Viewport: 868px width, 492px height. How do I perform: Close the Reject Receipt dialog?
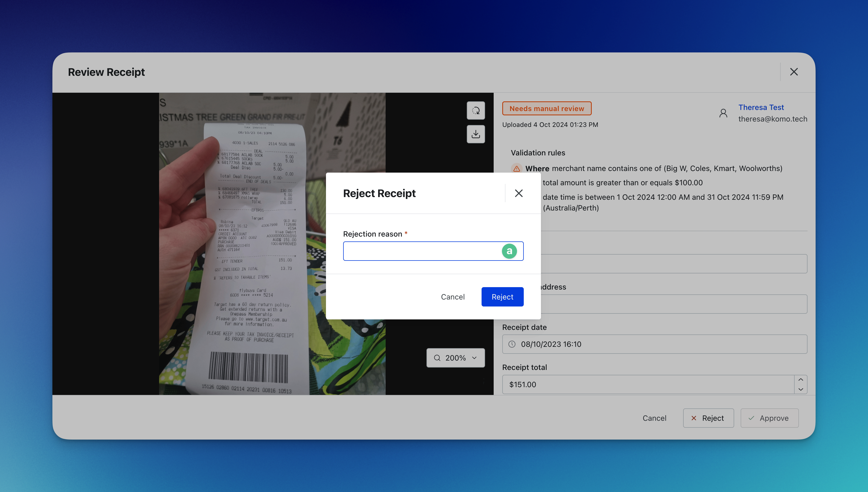518,193
